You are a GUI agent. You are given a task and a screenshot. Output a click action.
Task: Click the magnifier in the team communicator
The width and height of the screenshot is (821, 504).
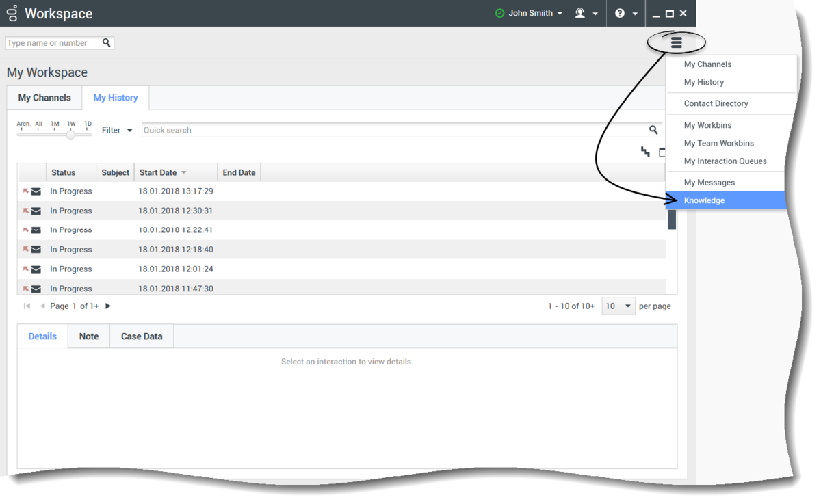pos(107,42)
